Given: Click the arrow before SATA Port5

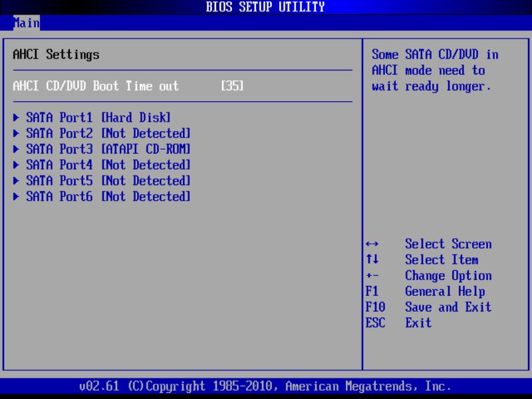Looking at the screenshot, I should [x=17, y=180].
